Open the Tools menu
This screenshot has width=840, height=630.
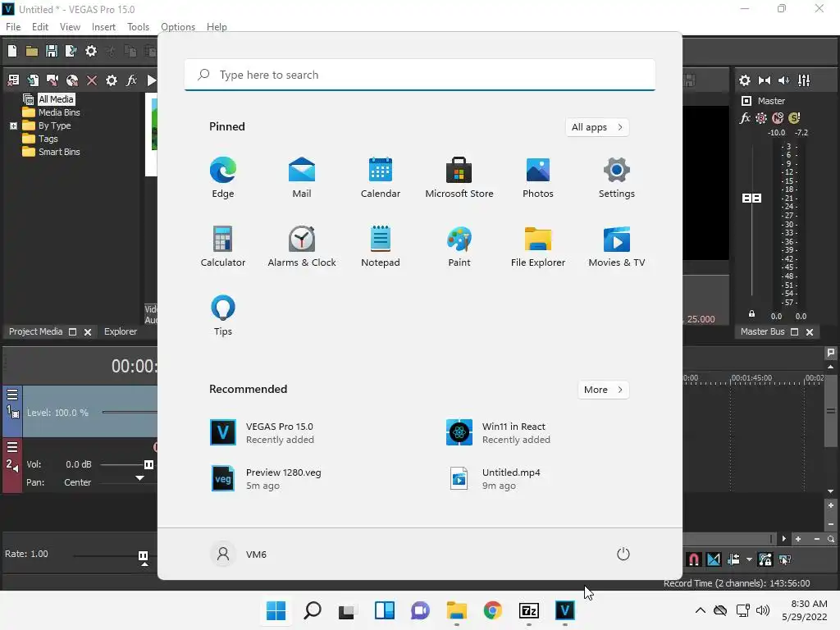138,27
